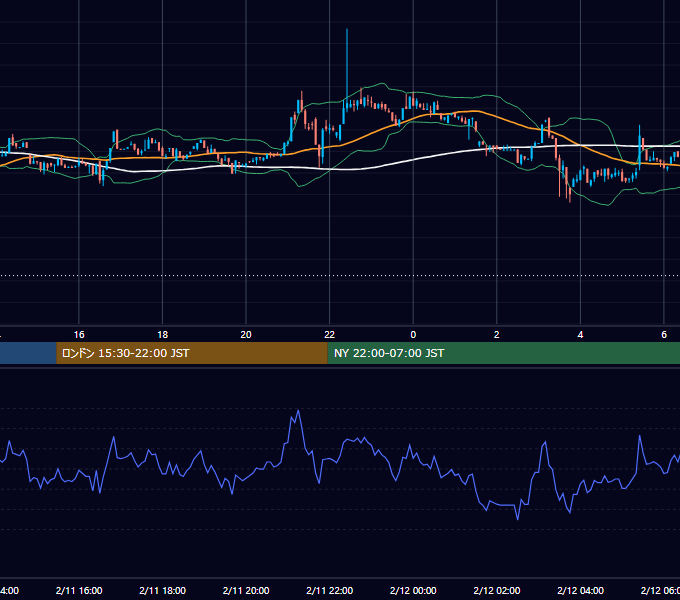Click the oscillator's highest peak before 22:00

click(298, 411)
